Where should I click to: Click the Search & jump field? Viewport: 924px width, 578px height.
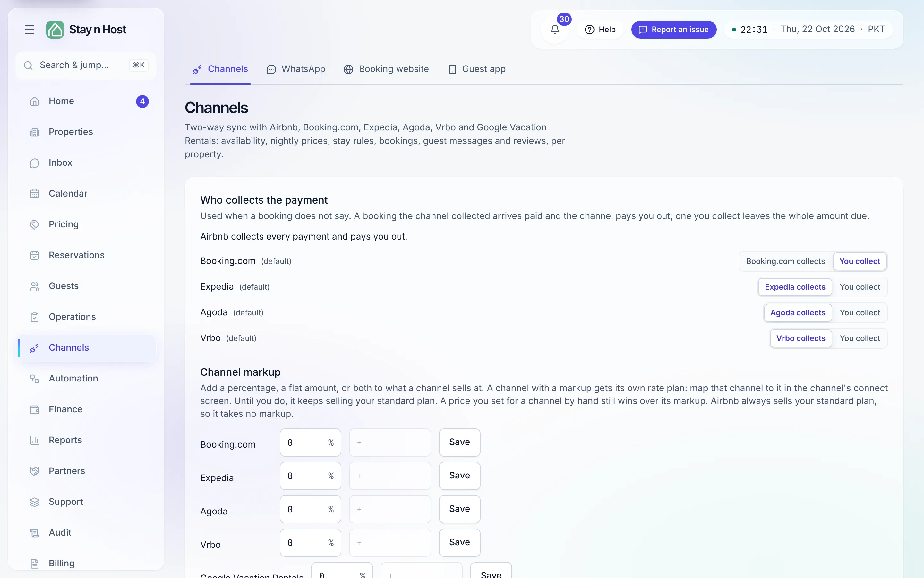click(86, 66)
